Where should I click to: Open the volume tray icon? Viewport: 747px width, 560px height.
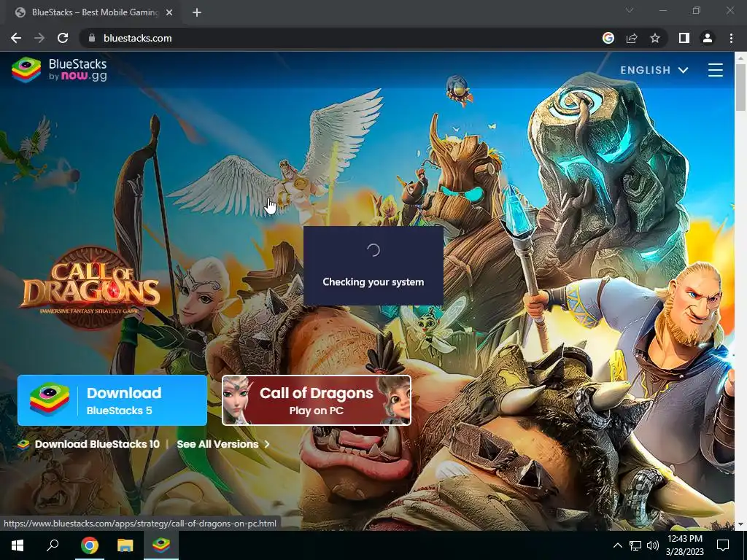coord(653,545)
